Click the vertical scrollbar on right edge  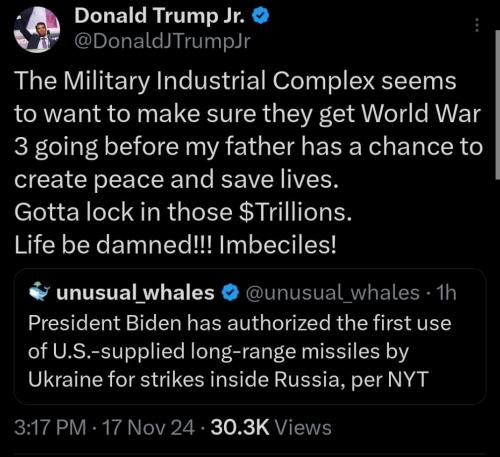(x=498, y=105)
